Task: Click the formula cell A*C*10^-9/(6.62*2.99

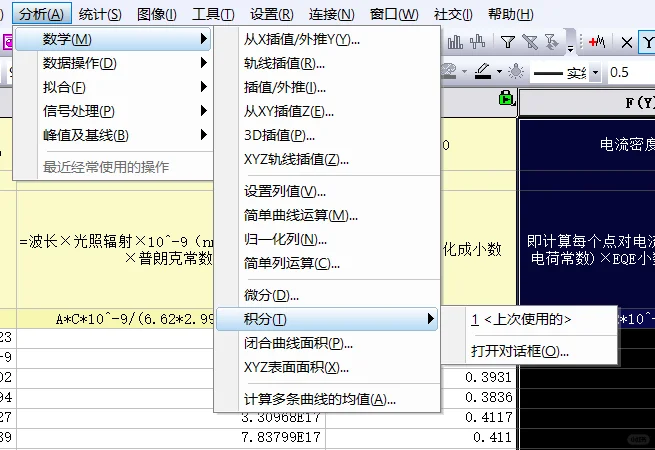Action: (115, 319)
